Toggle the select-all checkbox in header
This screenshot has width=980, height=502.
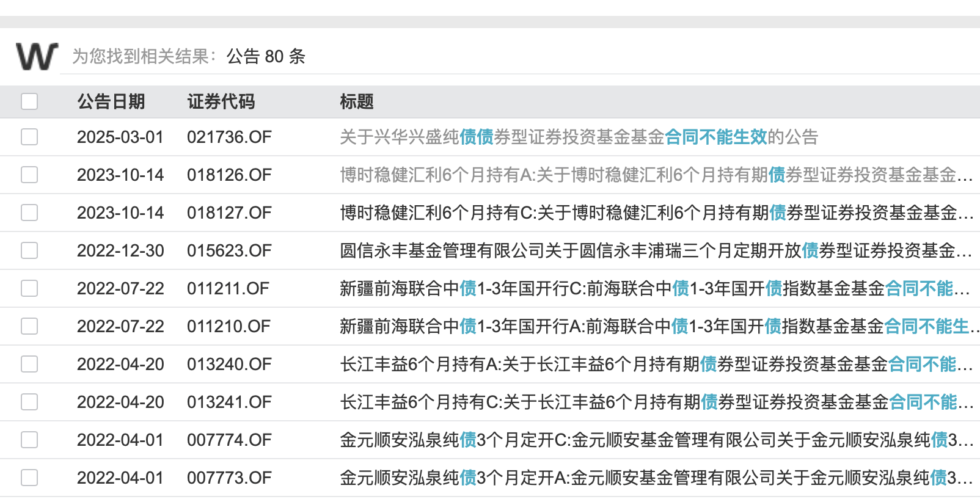tap(29, 101)
